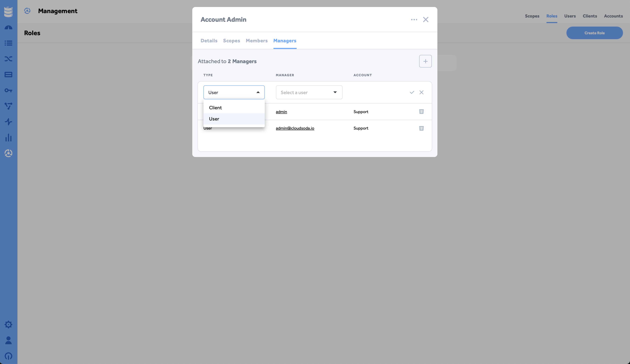The width and height of the screenshot is (630, 364).
Task: Open the key icon in sidebar
Action: tap(9, 90)
